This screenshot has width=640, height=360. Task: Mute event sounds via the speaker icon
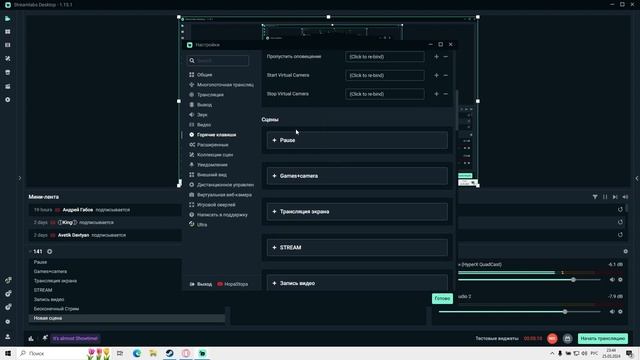click(625, 197)
